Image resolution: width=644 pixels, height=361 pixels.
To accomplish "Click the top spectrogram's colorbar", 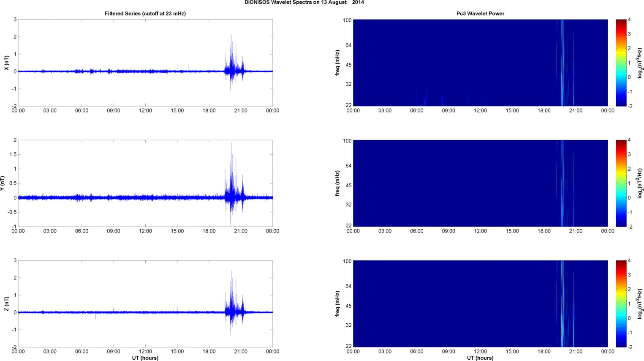I will tap(621, 63).
